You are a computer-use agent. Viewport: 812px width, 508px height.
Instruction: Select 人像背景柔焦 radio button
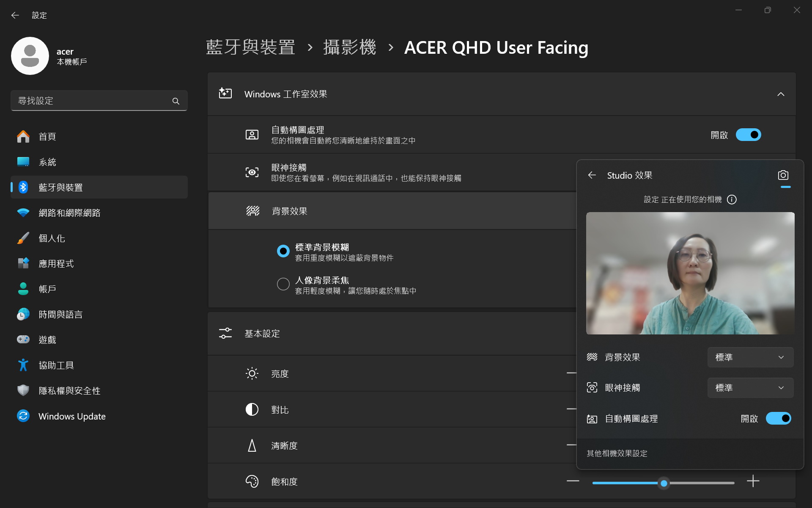[283, 284]
